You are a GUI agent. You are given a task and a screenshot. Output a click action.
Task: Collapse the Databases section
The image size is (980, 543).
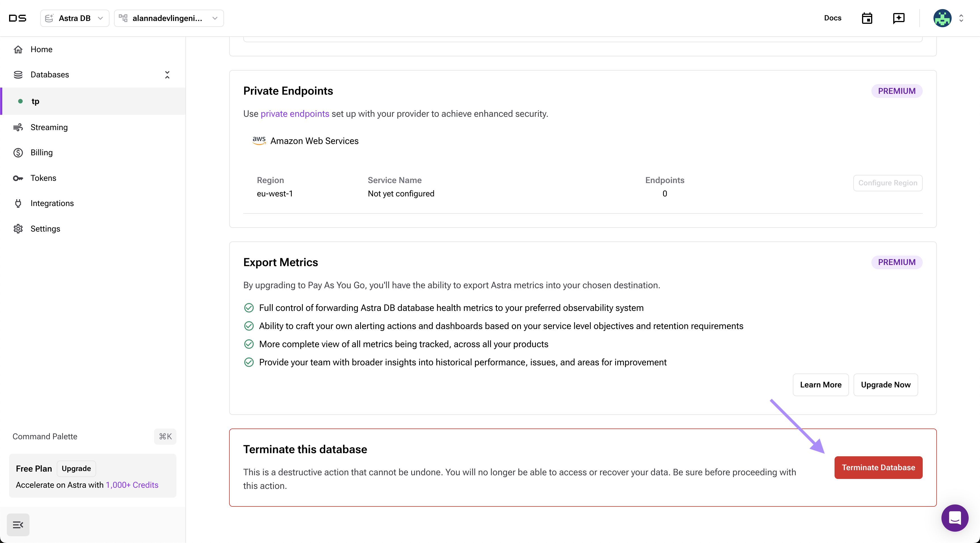click(167, 75)
